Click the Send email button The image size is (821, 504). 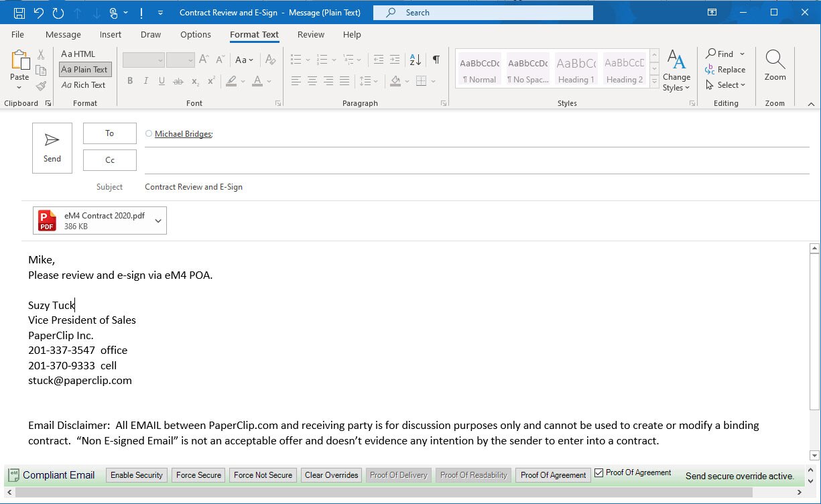coord(52,148)
